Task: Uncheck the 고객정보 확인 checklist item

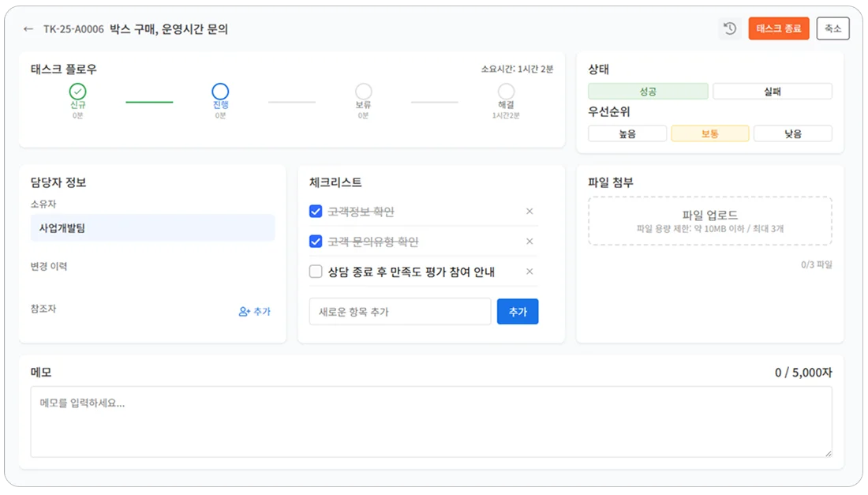Action: pos(314,211)
